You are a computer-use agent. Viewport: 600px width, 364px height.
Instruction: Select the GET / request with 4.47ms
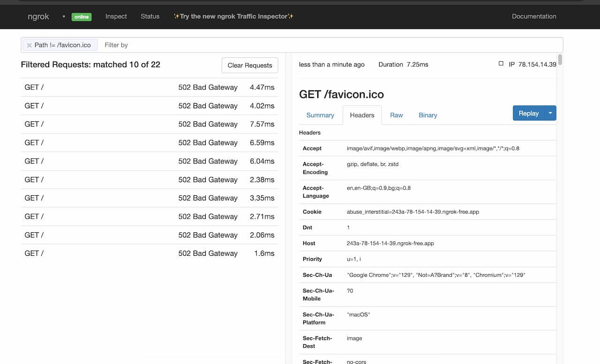150,87
